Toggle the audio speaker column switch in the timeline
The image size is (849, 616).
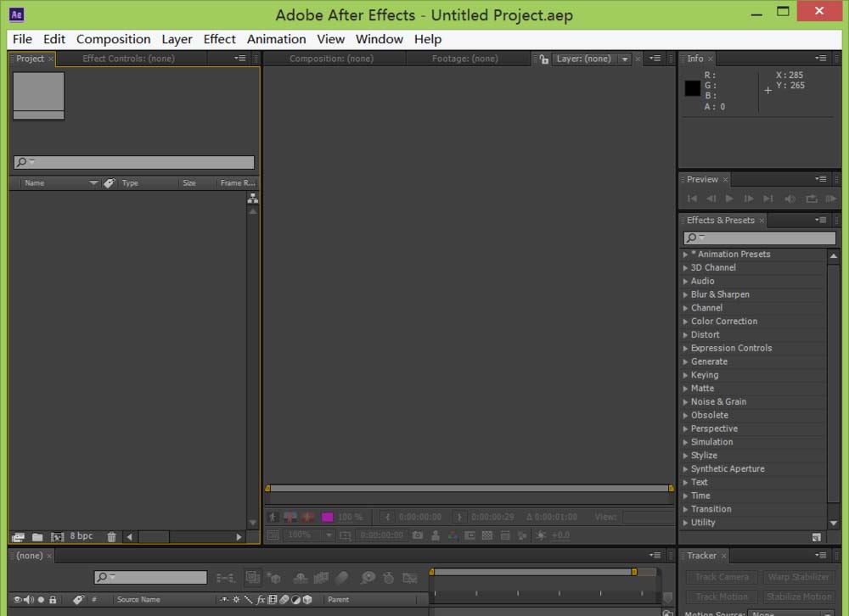click(x=29, y=599)
